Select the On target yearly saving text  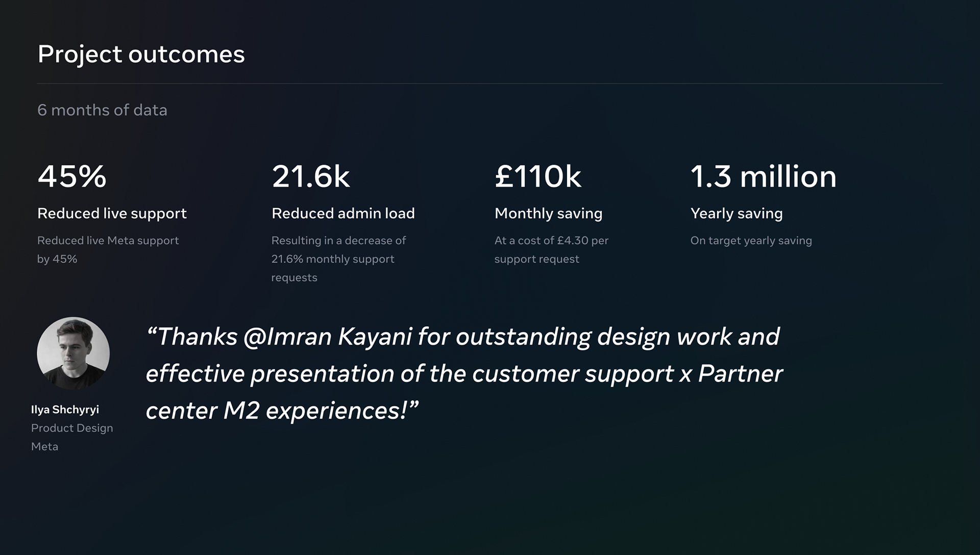coord(751,240)
